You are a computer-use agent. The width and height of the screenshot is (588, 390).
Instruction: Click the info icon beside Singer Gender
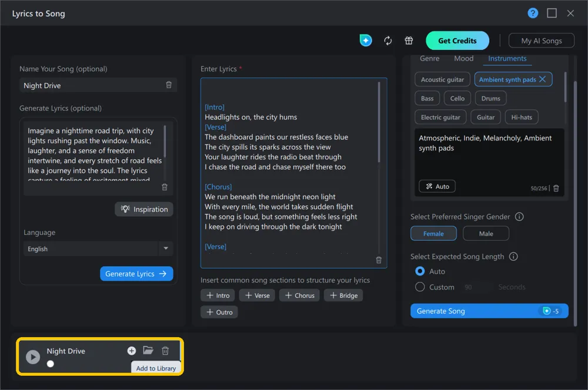click(x=519, y=217)
